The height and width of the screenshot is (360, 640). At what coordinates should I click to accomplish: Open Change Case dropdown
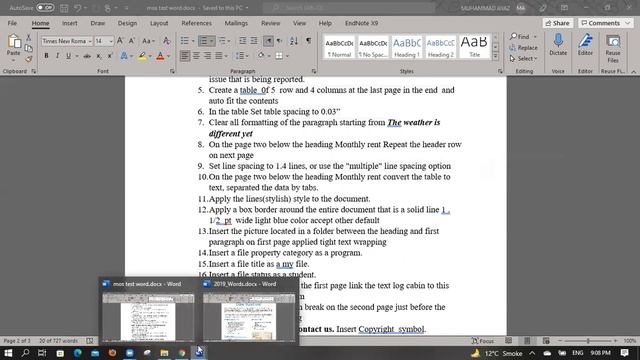148,41
